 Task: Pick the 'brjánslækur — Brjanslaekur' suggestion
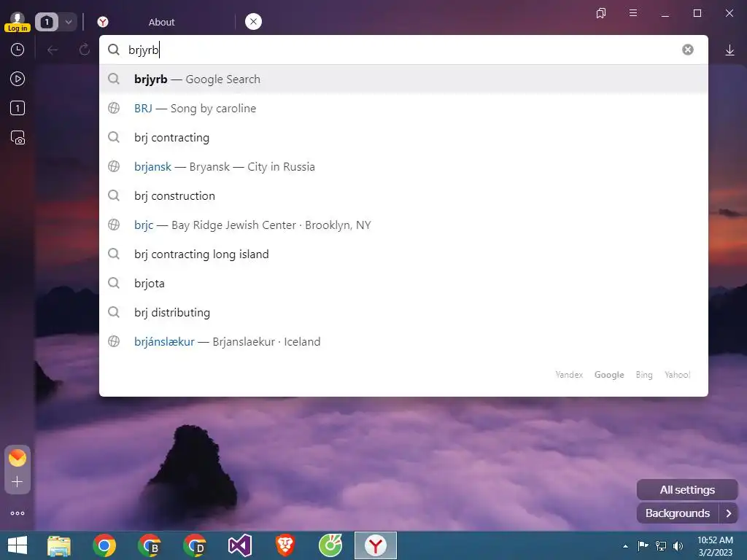coord(403,341)
